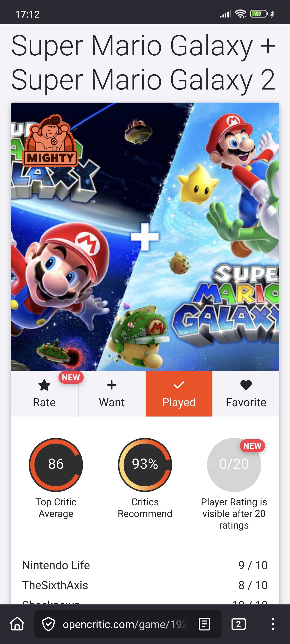Tap the shield site-security icon

click(48, 624)
